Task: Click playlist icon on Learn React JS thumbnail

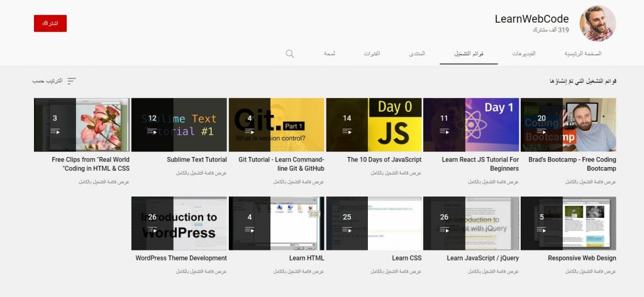Action: pos(445,132)
